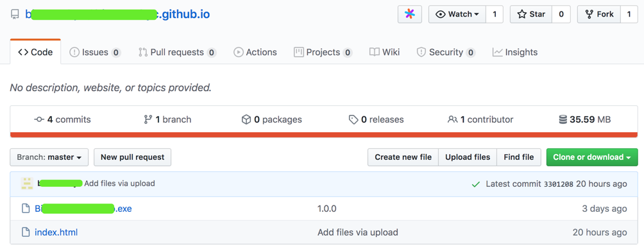The height and width of the screenshot is (251, 644).
Task: Click the '3 days ago' timestamp
Action: pyautogui.click(x=605, y=209)
